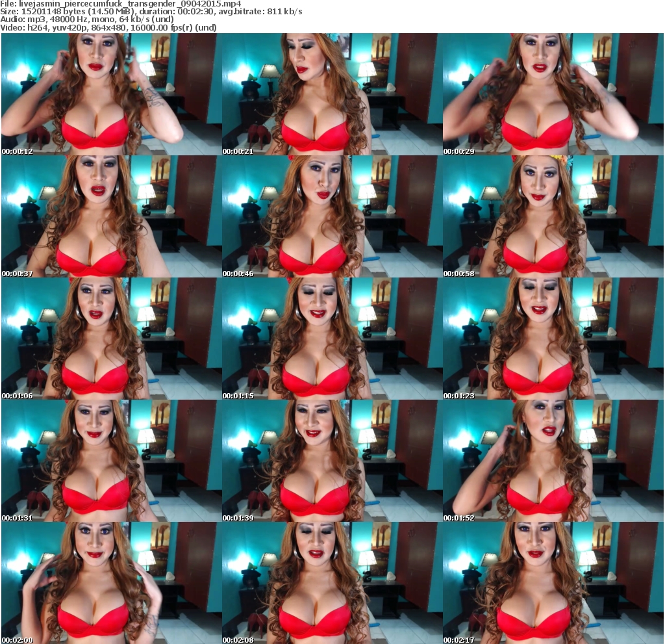Select the thumbnail frame at 00:00:12
Image resolution: width=665 pixels, height=644 pixels.
111,94
